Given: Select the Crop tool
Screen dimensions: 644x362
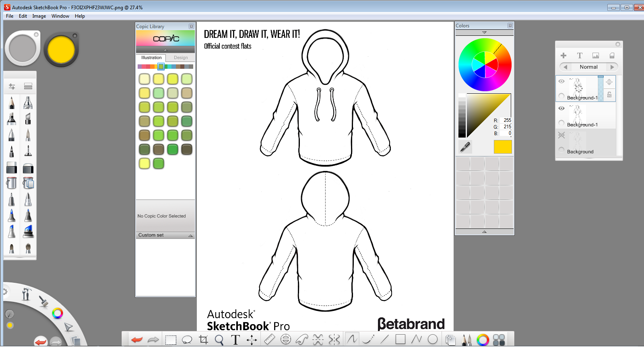Looking at the screenshot, I should tap(204, 340).
